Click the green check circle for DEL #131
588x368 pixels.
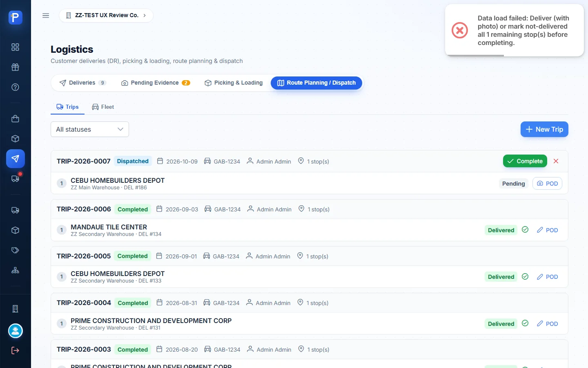pos(525,323)
